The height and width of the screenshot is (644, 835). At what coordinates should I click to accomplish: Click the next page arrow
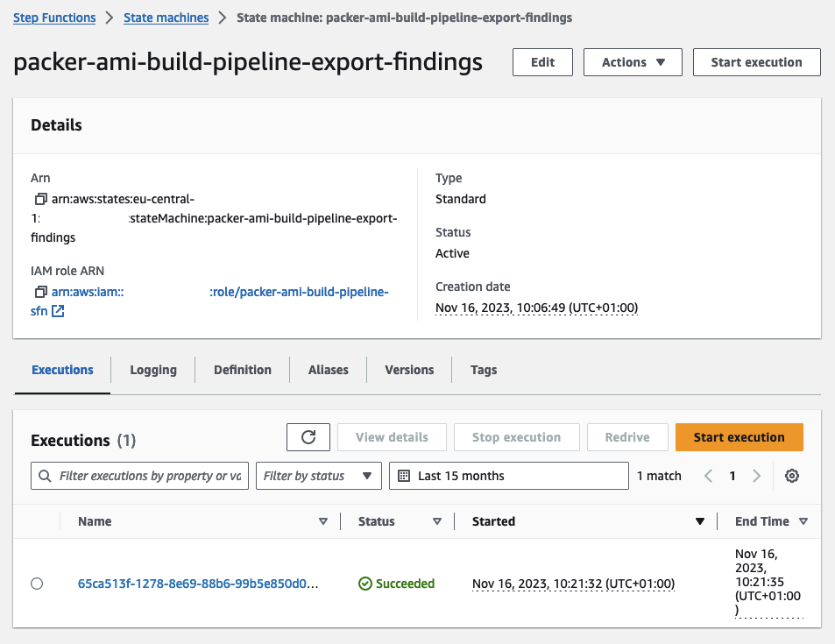click(756, 475)
